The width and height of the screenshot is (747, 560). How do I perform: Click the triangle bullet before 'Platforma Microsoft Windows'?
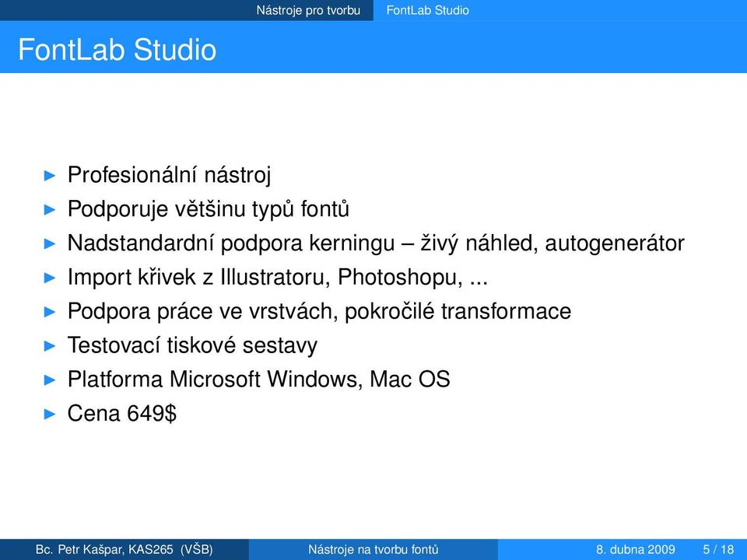[x=50, y=380]
